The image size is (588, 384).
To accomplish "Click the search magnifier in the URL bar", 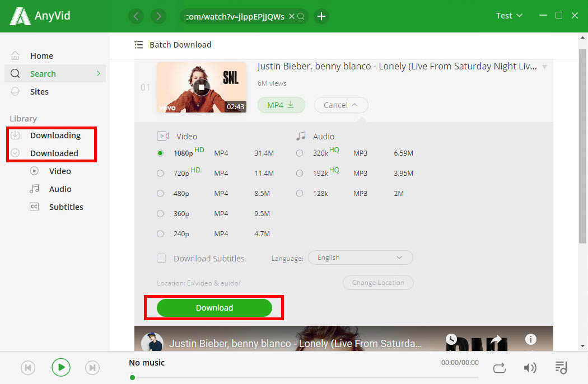I will [301, 16].
